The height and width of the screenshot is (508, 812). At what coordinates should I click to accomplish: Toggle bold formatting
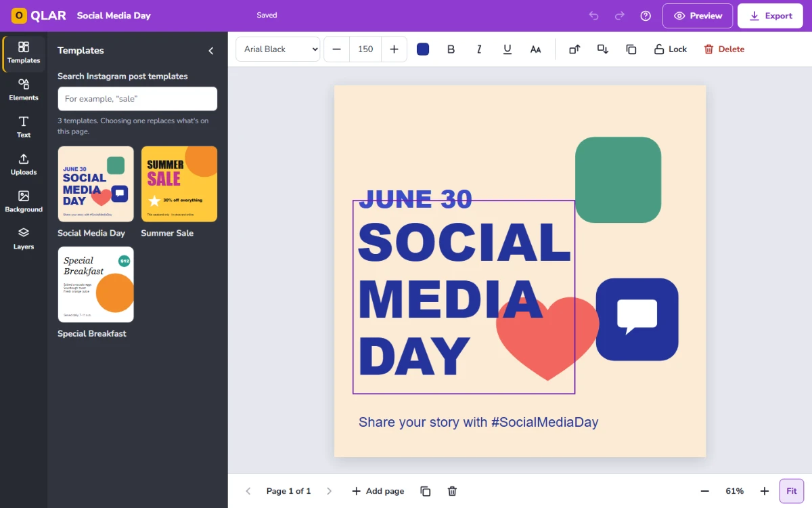[x=451, y=49]
